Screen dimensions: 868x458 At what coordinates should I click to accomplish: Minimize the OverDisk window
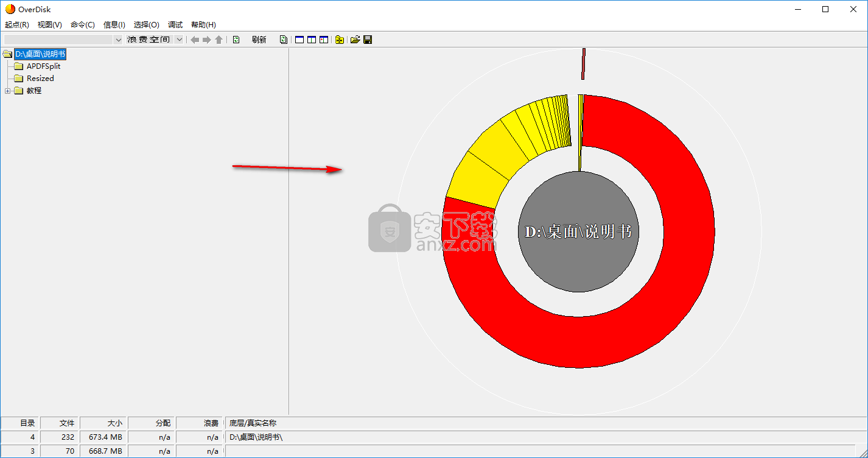797,9
